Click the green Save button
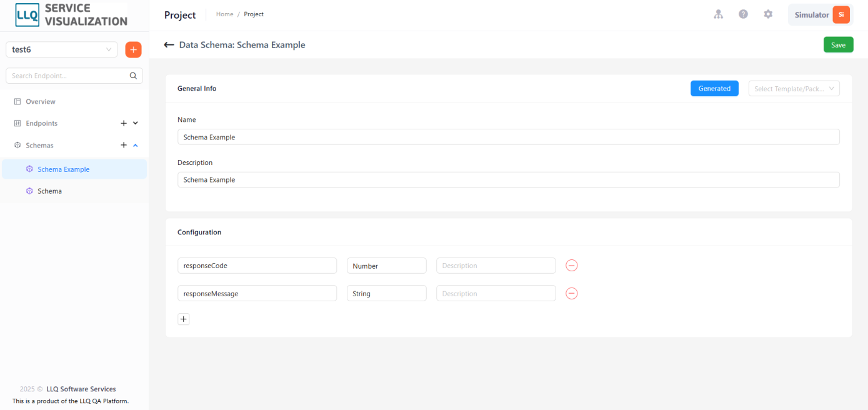 839,45
